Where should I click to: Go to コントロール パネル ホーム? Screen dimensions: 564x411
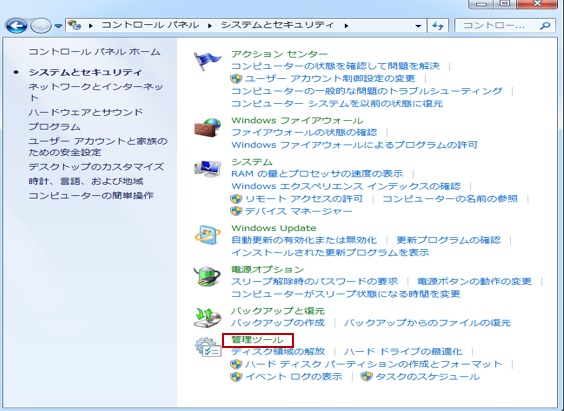pyautogui.click(x=94, y=52)
